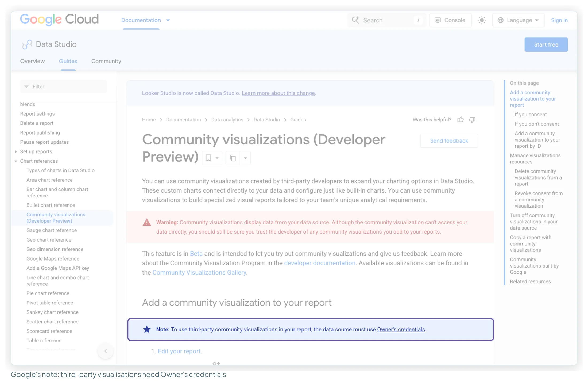The width and height of the screenshot is (588, 385).
Task: Jump to If you don't consent section
Action: click(537, 124)
